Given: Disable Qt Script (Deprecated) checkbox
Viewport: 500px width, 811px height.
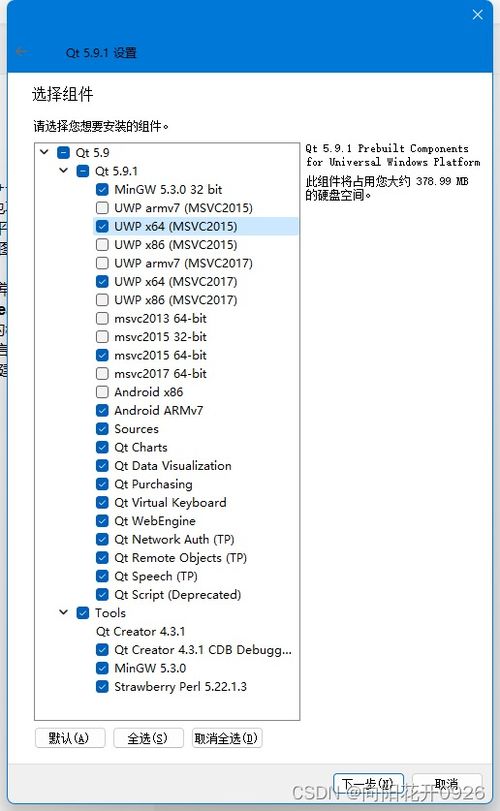Looking at the screenshot, I should (102, 594).
